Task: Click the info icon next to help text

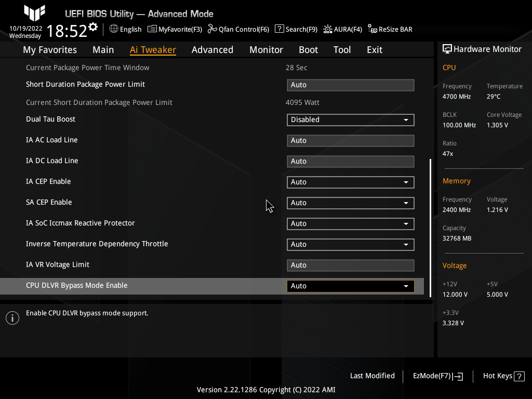Action: click(x=12, y=317)
